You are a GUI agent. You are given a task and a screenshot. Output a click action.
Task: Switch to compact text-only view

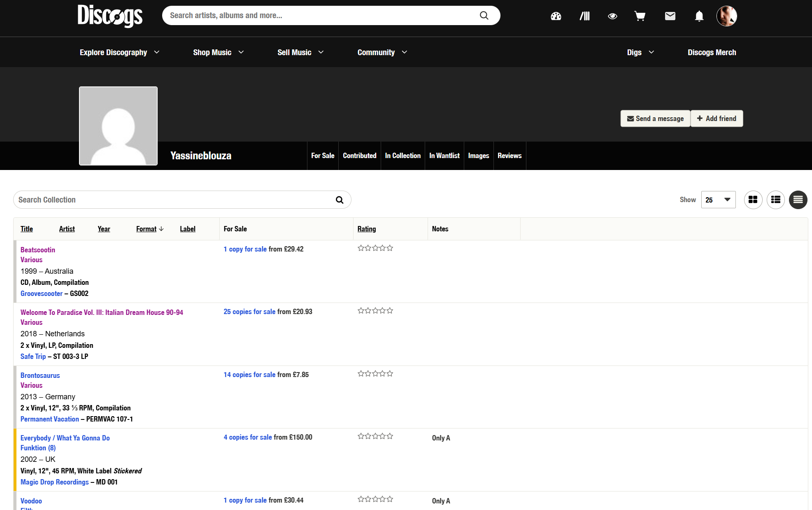798,200
